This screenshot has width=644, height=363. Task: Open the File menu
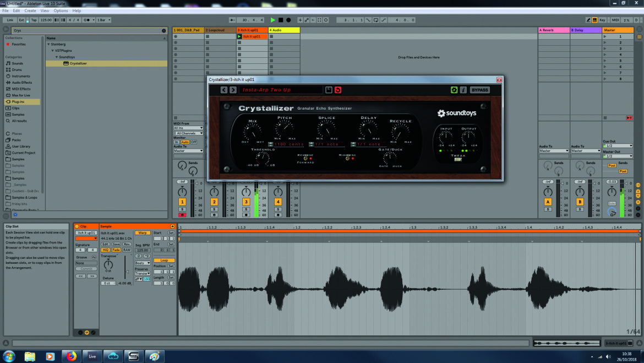[x=6, y=10]
